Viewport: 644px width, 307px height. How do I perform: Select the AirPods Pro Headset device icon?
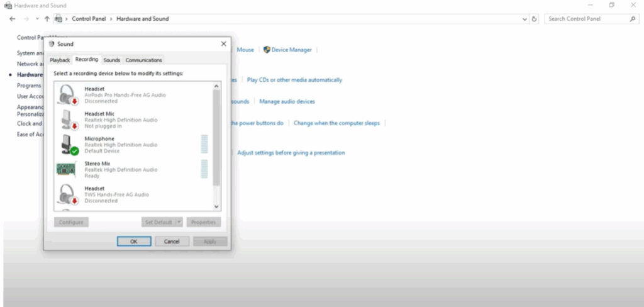click(x=67, y=95)
